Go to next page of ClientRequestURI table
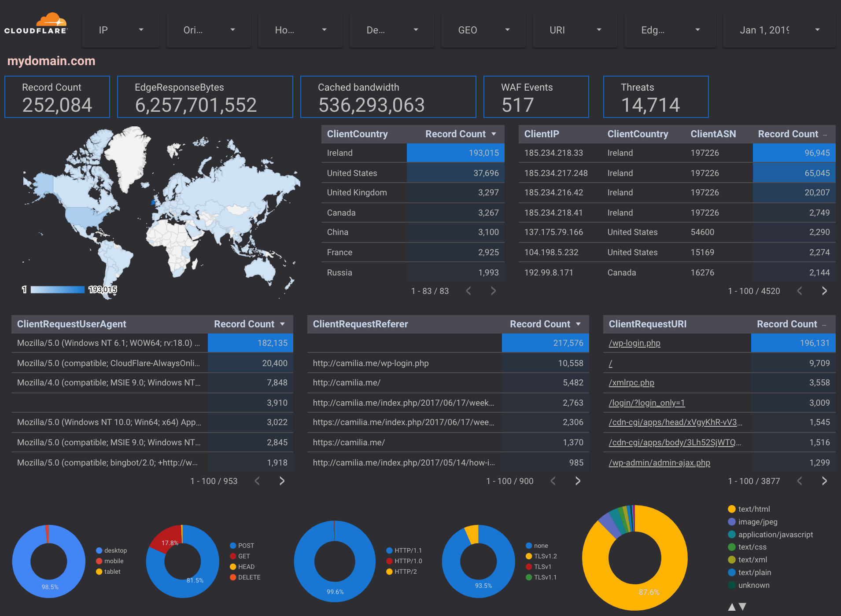The height and width of the screenshot is (616, 841). pyautogui.click(x=824, y=480)
